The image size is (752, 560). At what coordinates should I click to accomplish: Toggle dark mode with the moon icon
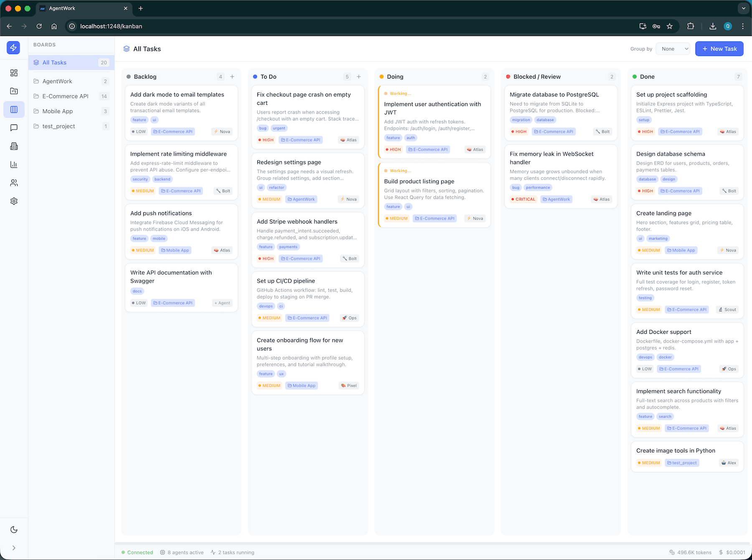[14, 529]
